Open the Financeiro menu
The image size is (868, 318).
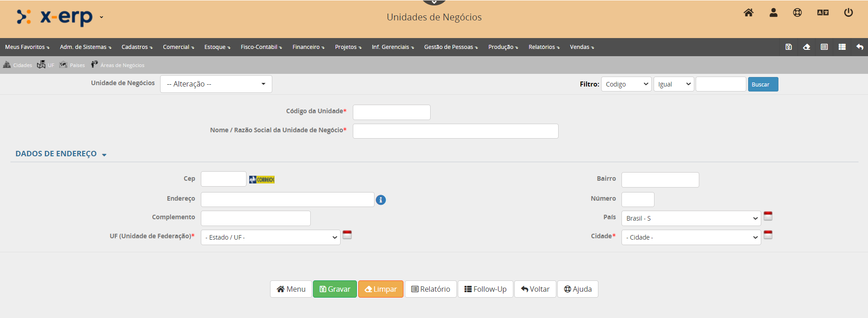pos(308,47)
